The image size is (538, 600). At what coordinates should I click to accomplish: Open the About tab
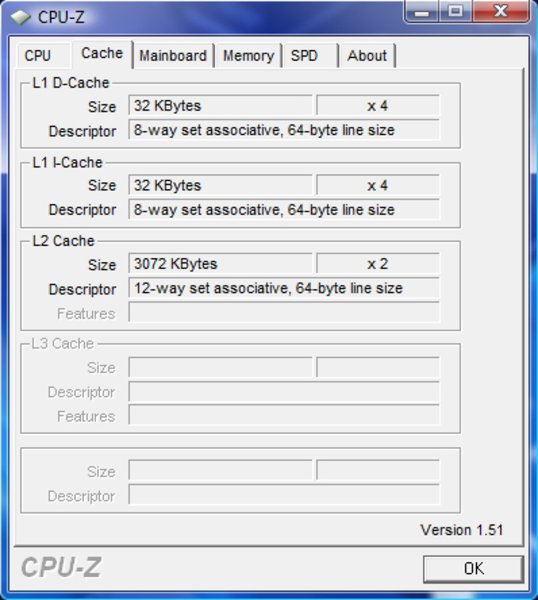(367, 56)
